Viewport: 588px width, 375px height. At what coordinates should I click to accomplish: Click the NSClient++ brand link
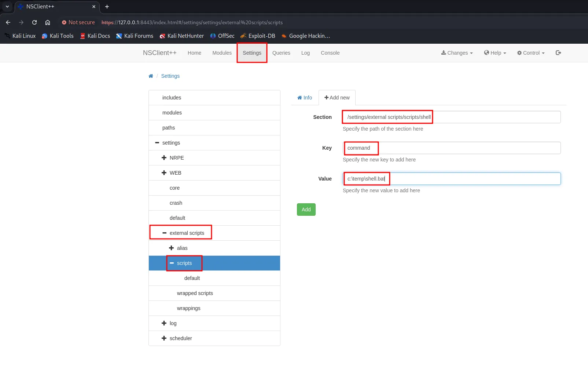[160, 53]
